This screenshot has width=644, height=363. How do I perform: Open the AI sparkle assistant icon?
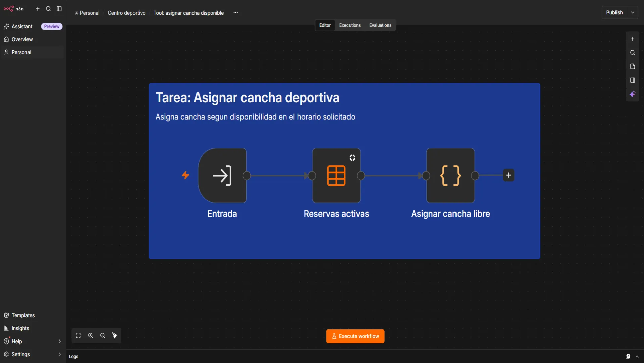(x=633, y=94)
